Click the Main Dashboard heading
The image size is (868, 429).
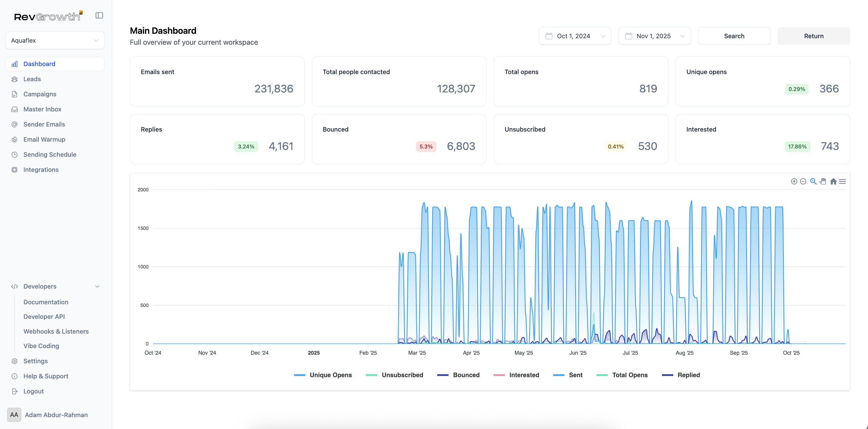pyautogui.click(x=163, y=31)
